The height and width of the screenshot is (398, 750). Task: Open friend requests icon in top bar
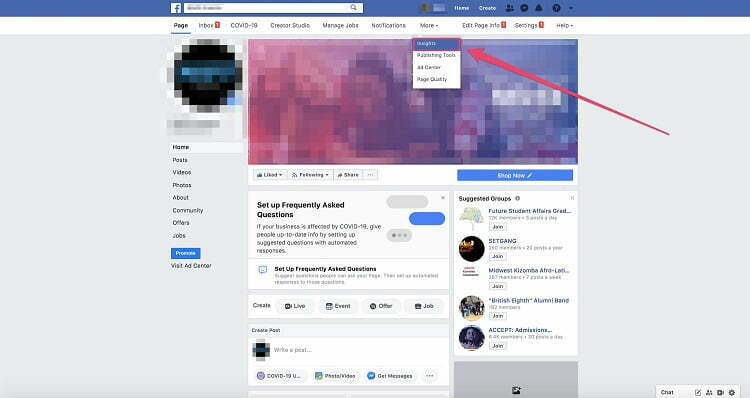(509, 8)
